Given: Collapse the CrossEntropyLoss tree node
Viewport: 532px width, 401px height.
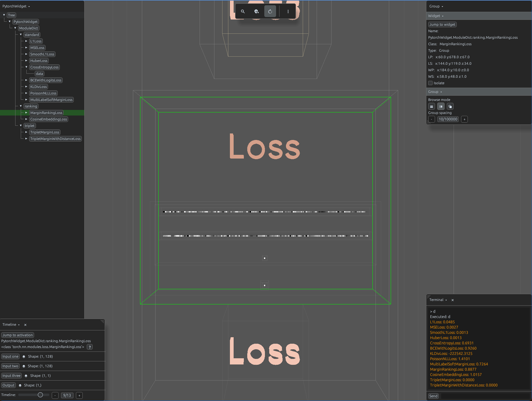Looking at the screenshot, I should point(26,67).
